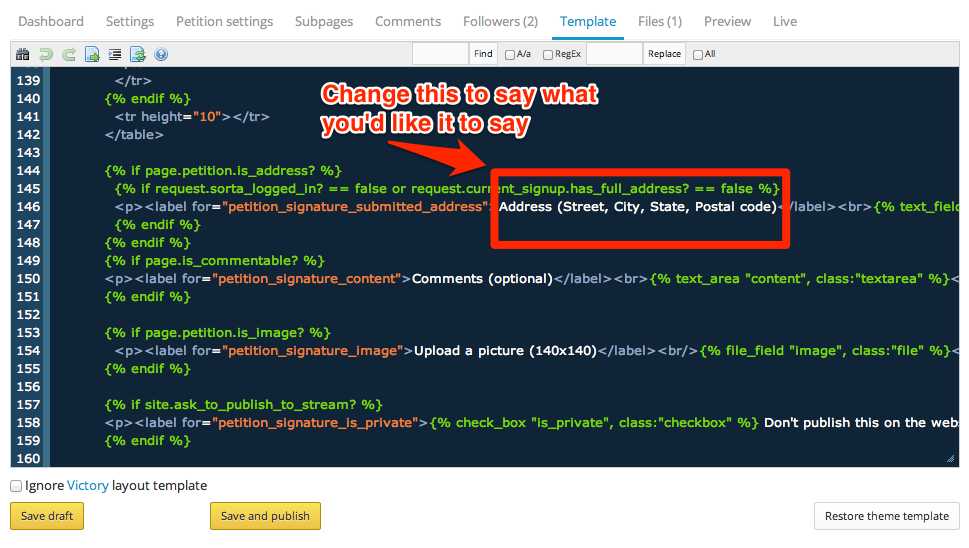
Task: Click the redo arrow icon
Action: coord(69,54)
